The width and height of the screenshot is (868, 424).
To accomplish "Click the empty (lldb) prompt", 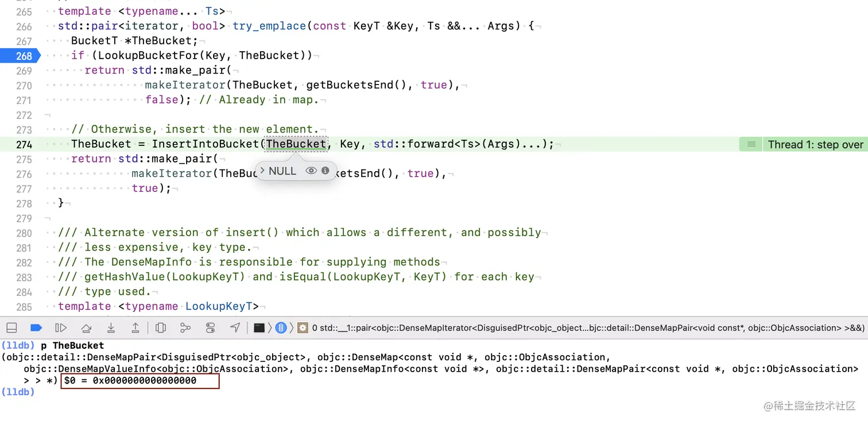I will tap(18, 392).
